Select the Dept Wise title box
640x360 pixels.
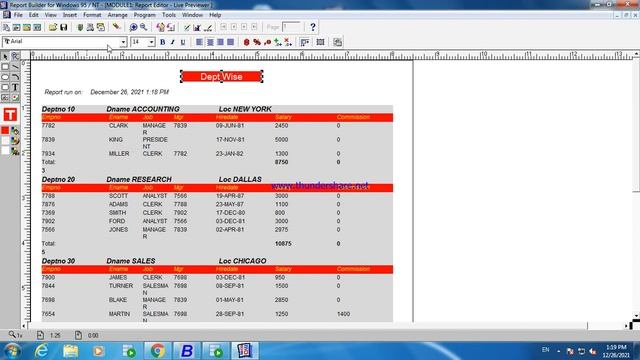click(222, 76)
